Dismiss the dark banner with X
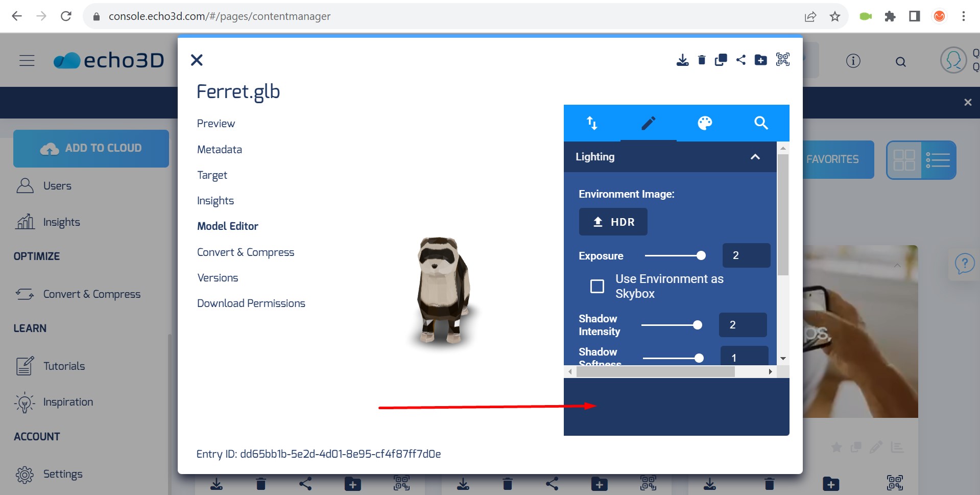 [967, 102]
